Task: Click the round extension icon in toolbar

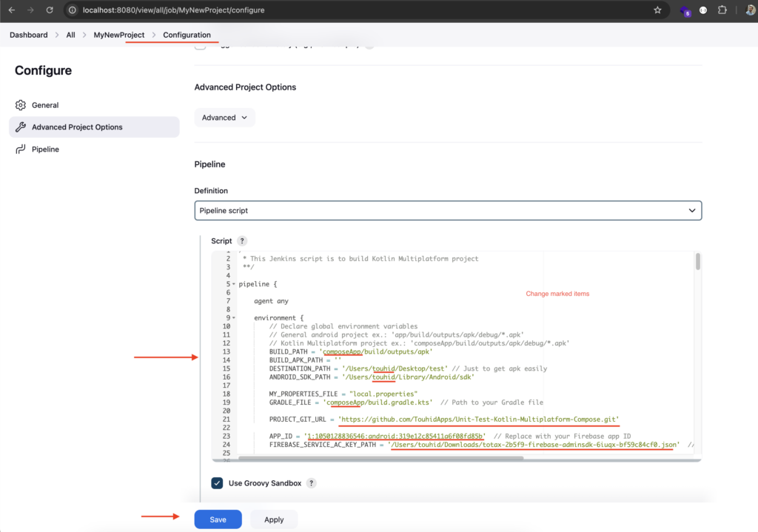Action: point(703,10)
